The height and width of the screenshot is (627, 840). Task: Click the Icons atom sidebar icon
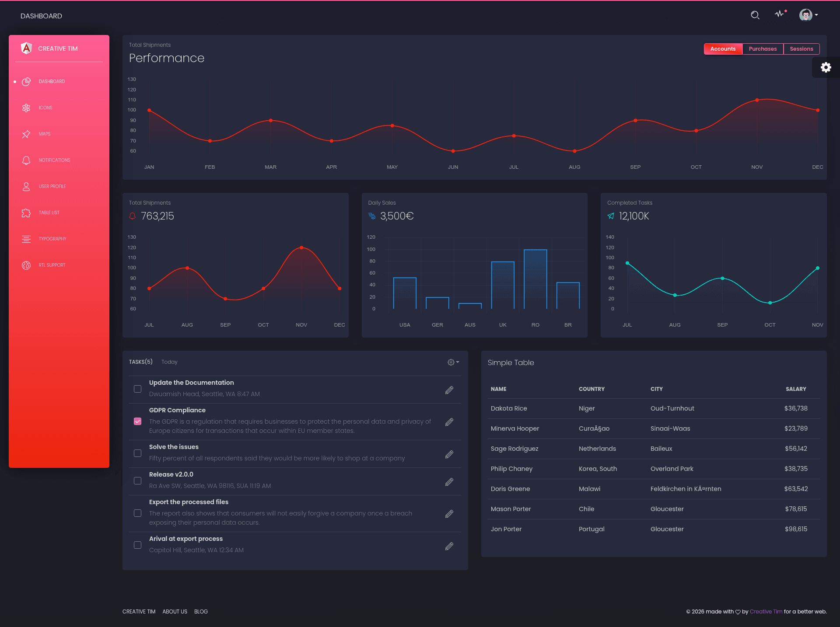point(26,108)
